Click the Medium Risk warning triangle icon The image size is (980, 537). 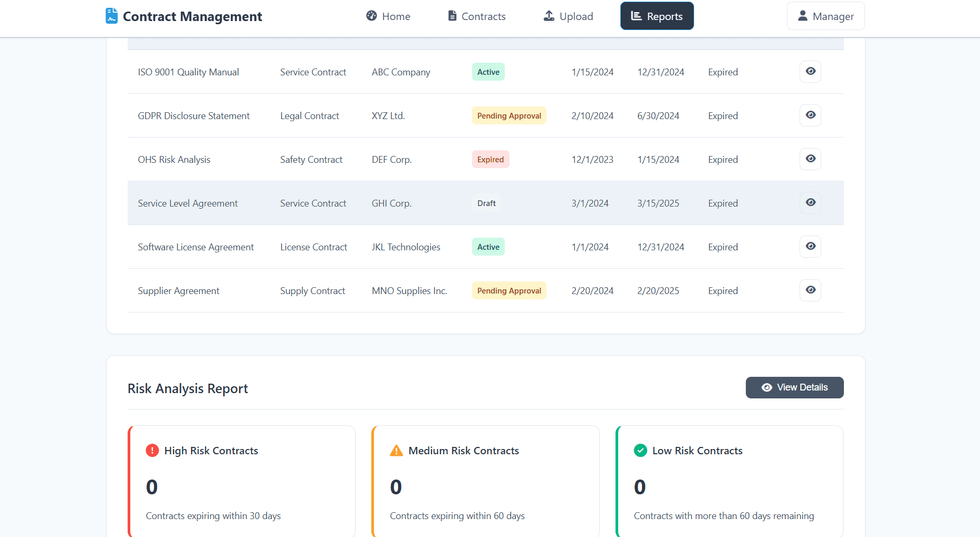click(396, 451)
